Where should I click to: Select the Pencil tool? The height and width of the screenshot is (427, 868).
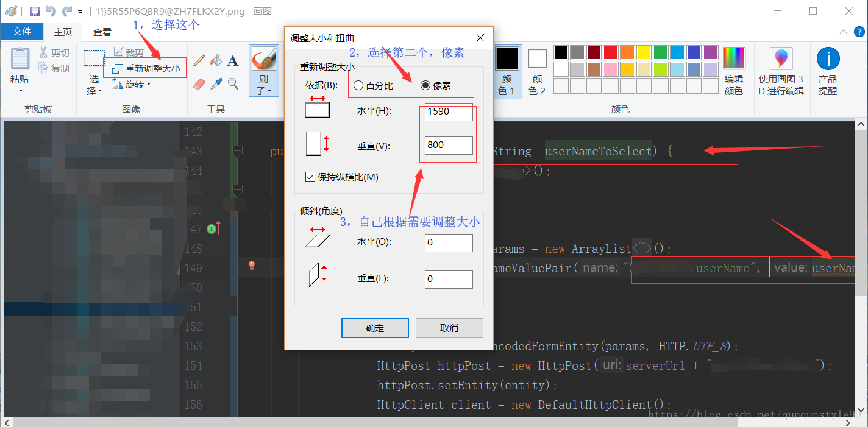tap(199, 60)
